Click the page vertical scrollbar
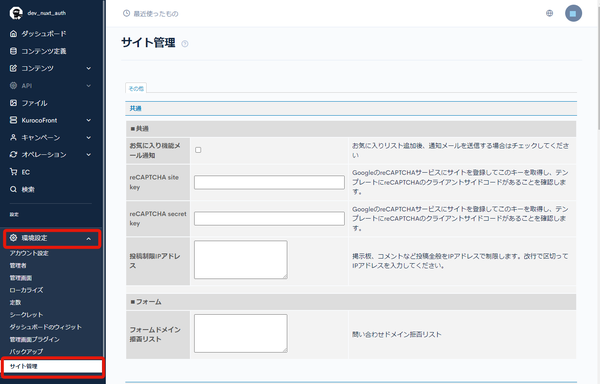The width and height of the screenshot is (600, 384). tap(598, 65)
